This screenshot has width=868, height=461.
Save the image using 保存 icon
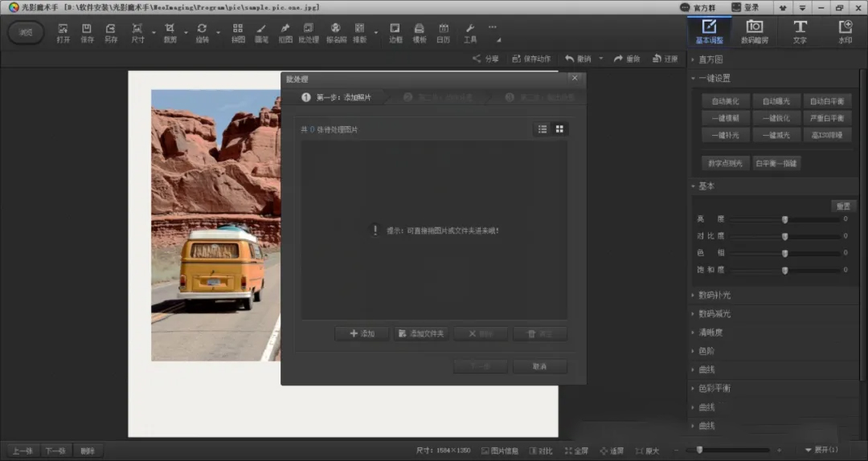point(87,33)
